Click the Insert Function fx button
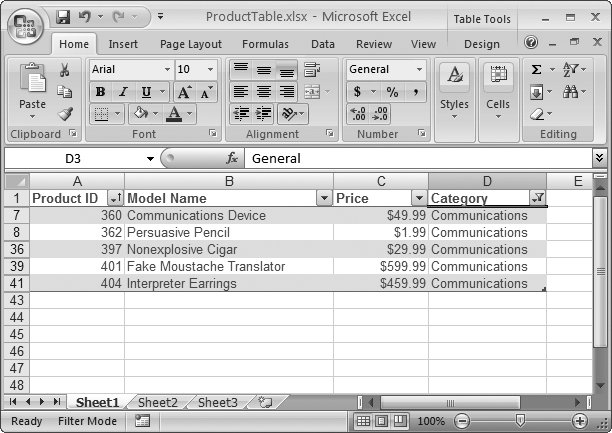 pos(232,158)
